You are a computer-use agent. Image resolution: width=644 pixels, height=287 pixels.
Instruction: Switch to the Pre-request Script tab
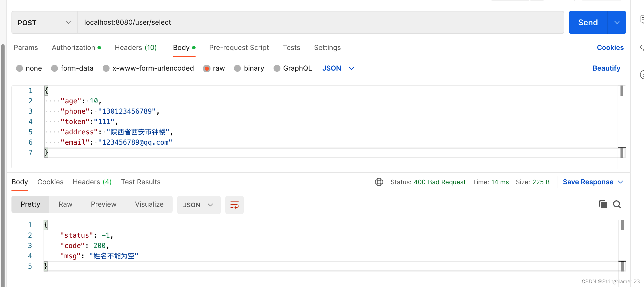pyautogui.click(x=239, y=48)
